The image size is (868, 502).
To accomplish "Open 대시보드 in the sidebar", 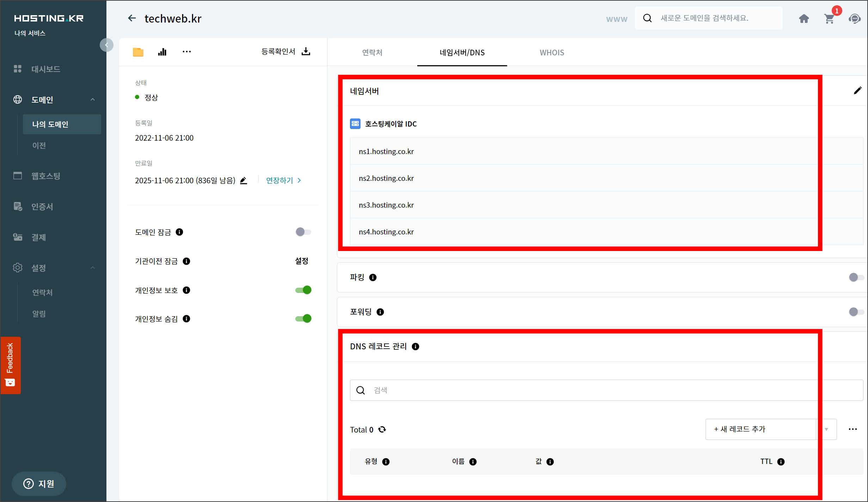I will (45, 69).
